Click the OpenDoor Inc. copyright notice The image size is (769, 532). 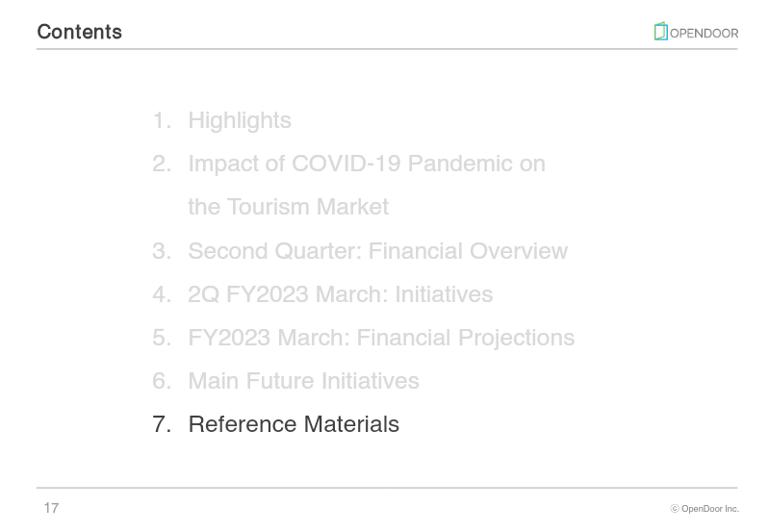(705, 509)
